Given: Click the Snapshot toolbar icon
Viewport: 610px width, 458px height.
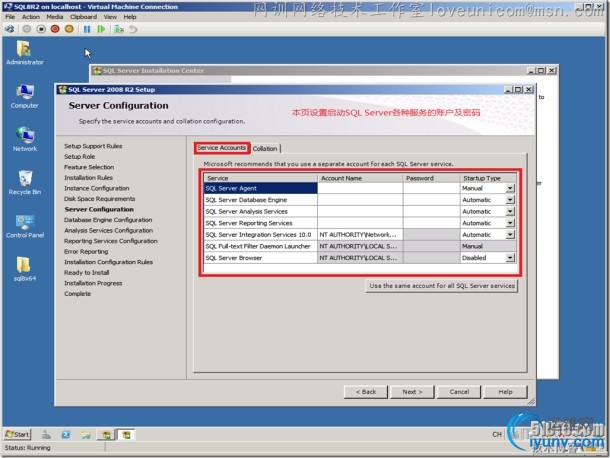Looking at the screenshot, I should click(119, 29).
